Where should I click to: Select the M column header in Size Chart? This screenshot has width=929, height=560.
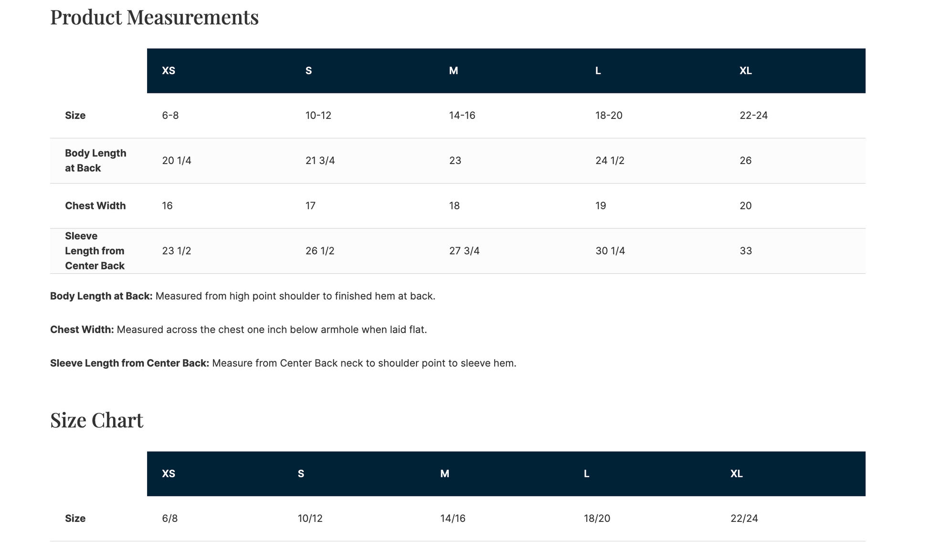coord(444,474)
